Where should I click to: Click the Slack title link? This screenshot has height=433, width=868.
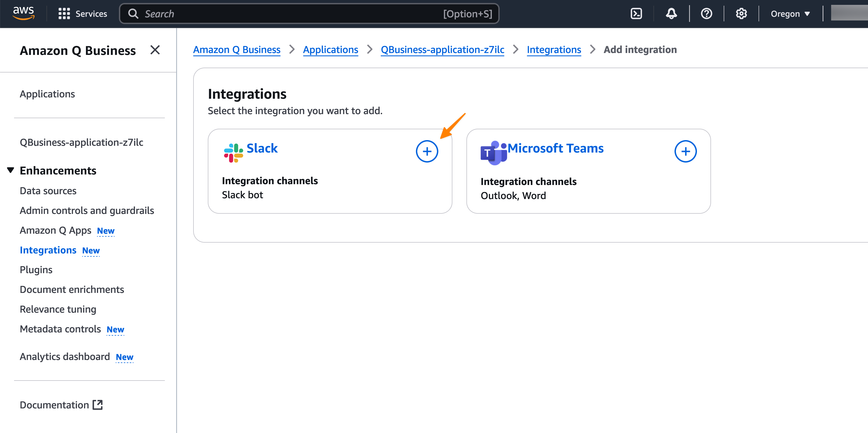262,148
